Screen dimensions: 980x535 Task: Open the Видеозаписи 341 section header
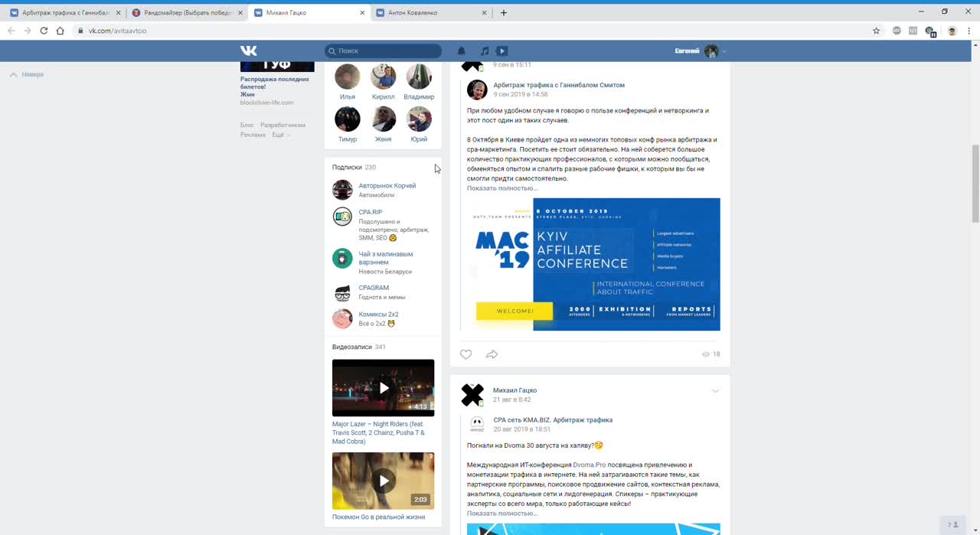tap(359, 347)
